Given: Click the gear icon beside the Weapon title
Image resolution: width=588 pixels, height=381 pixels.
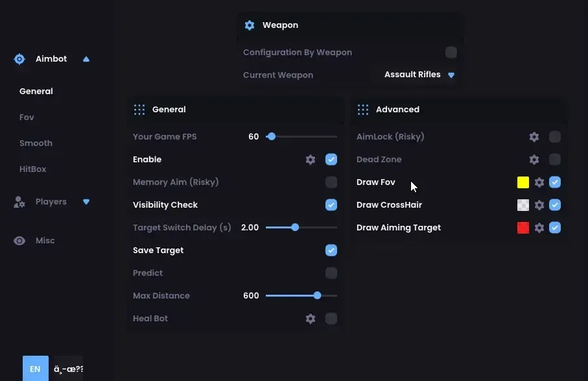Looking at the screenshot, I should click(x=250, y=25).
